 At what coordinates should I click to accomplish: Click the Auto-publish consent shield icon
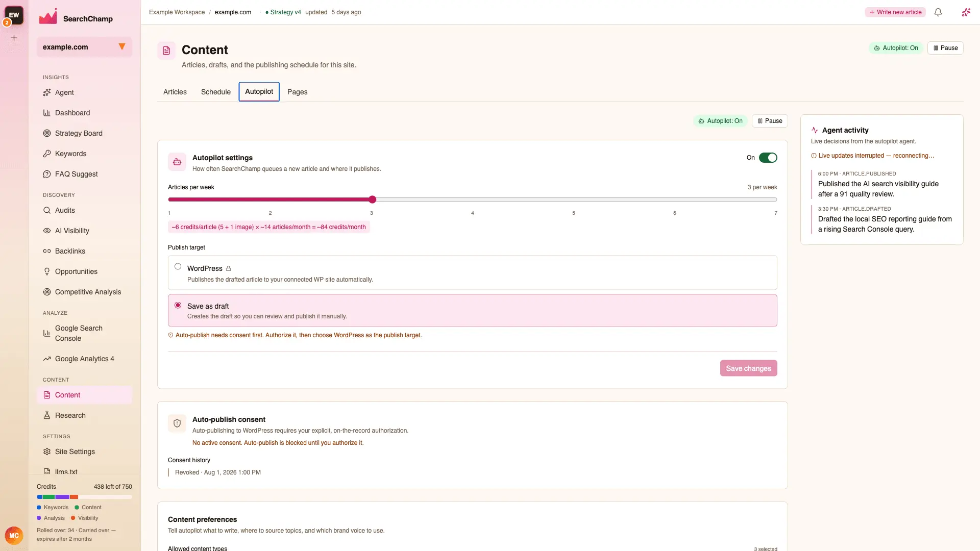coord(177,423)
